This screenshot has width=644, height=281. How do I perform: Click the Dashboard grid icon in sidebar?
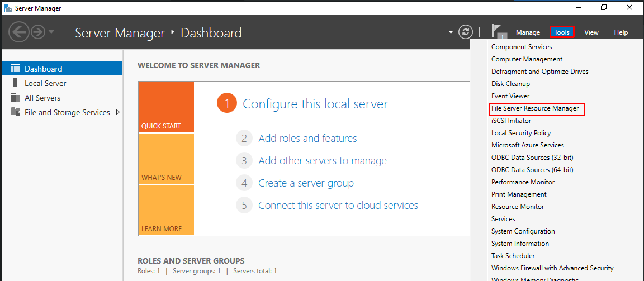coord(16,69)
